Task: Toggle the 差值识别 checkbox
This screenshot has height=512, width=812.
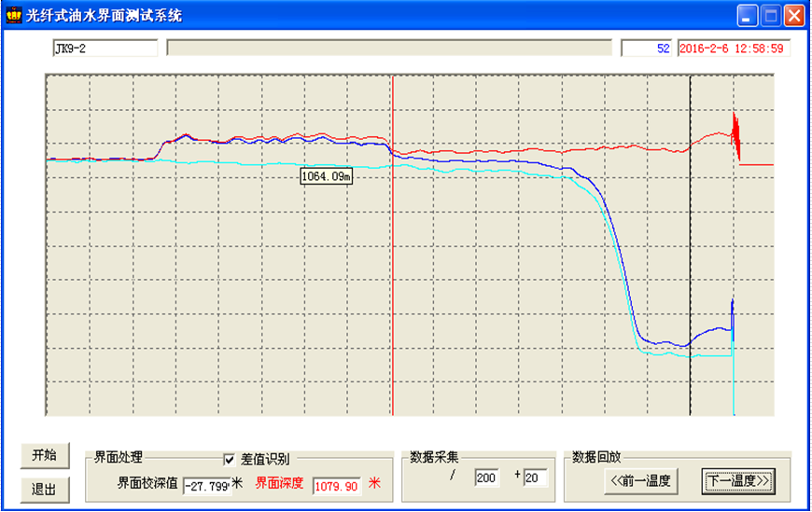Action: (x=229, y=459)
